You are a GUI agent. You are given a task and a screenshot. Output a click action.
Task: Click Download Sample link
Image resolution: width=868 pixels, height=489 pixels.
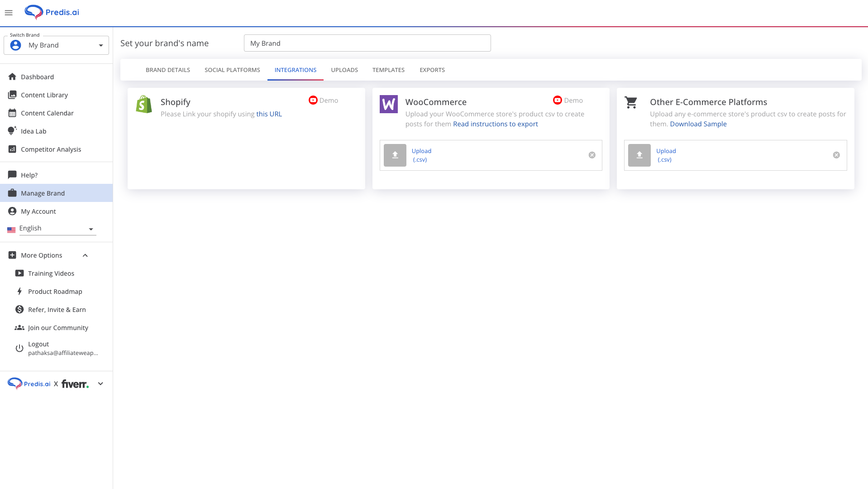tap(698, 124)
